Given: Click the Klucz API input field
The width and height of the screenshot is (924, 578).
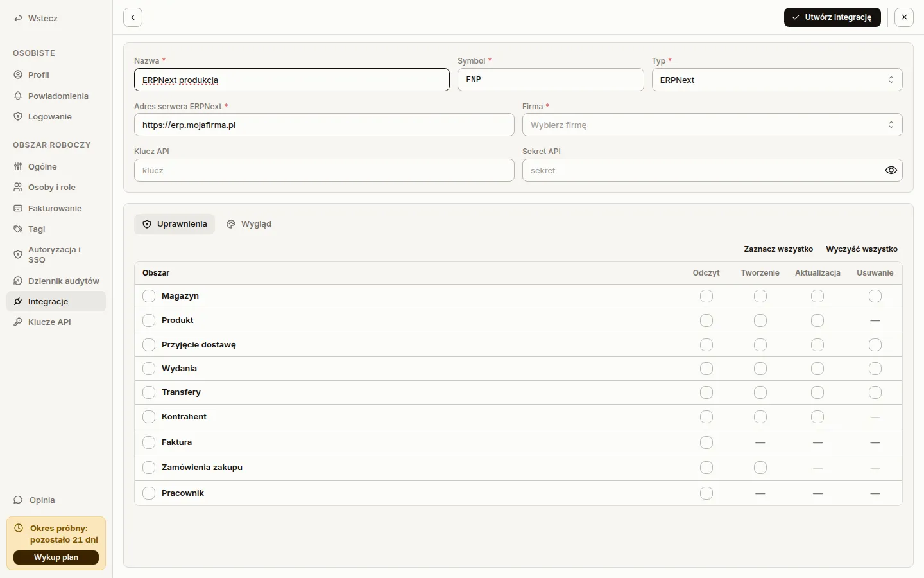Looking at the screenshot, I should (x=324, y=170).
